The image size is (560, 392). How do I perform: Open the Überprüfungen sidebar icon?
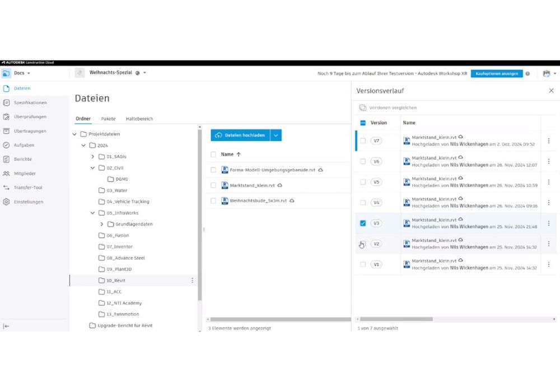pyautogui.click(x=7, y=117)
